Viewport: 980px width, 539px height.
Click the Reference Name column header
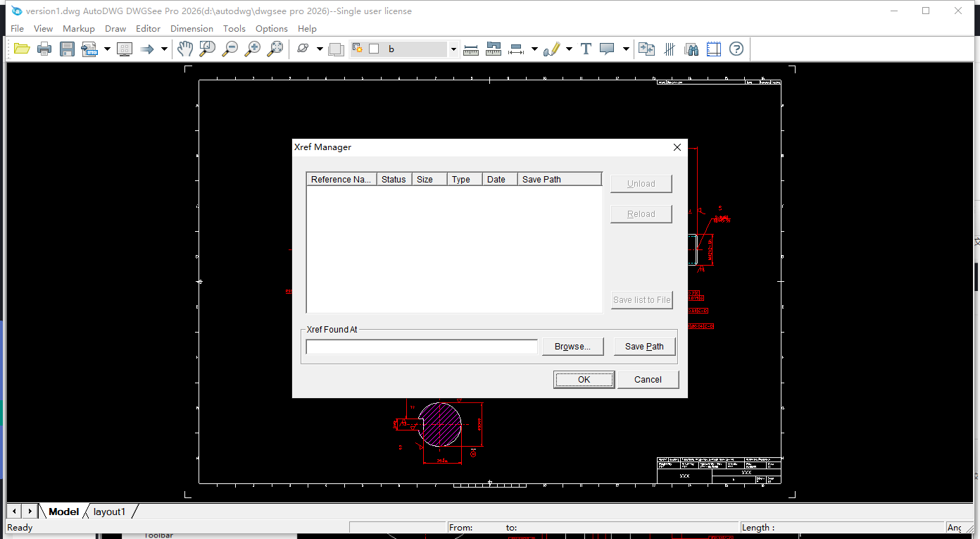pyautogui.click(x=341, y=180)
